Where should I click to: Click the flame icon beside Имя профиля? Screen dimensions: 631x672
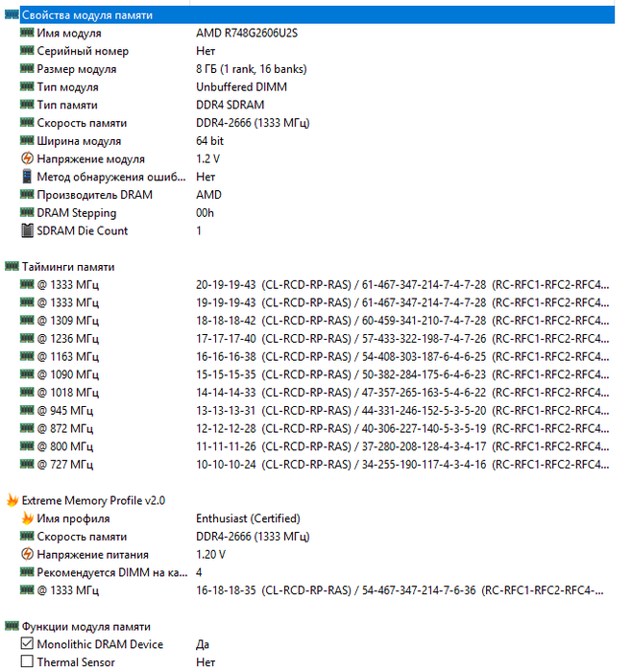[27, 518]
